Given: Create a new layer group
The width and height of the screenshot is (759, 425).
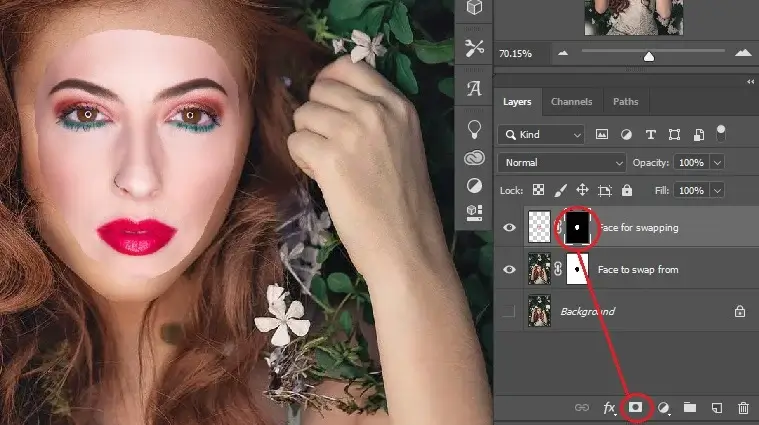Looking at the screenshot, I should [690, 407].
